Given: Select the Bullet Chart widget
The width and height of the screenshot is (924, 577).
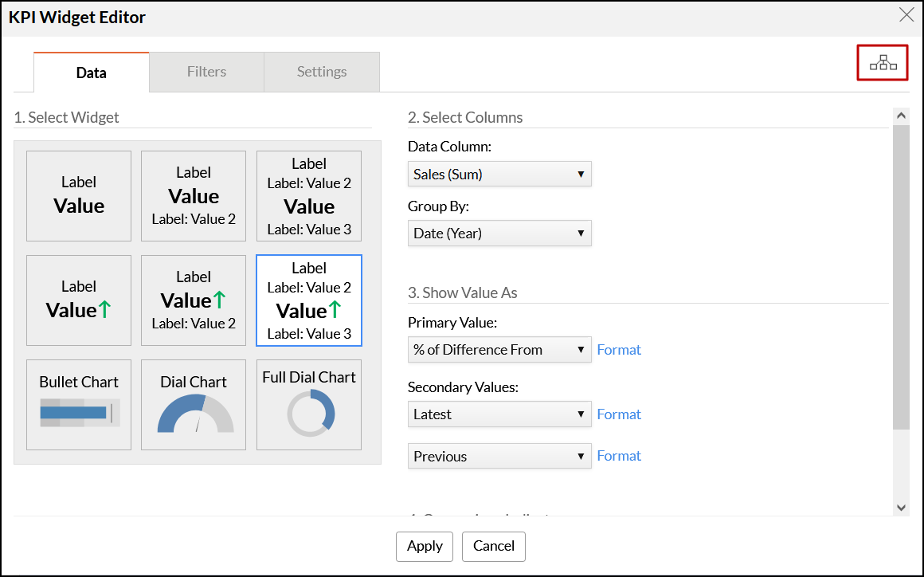Looking at the screenshot, I should [x=79, y=405].
